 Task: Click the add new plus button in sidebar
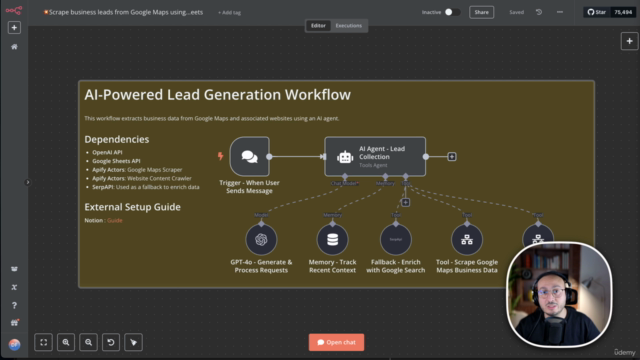14,28
